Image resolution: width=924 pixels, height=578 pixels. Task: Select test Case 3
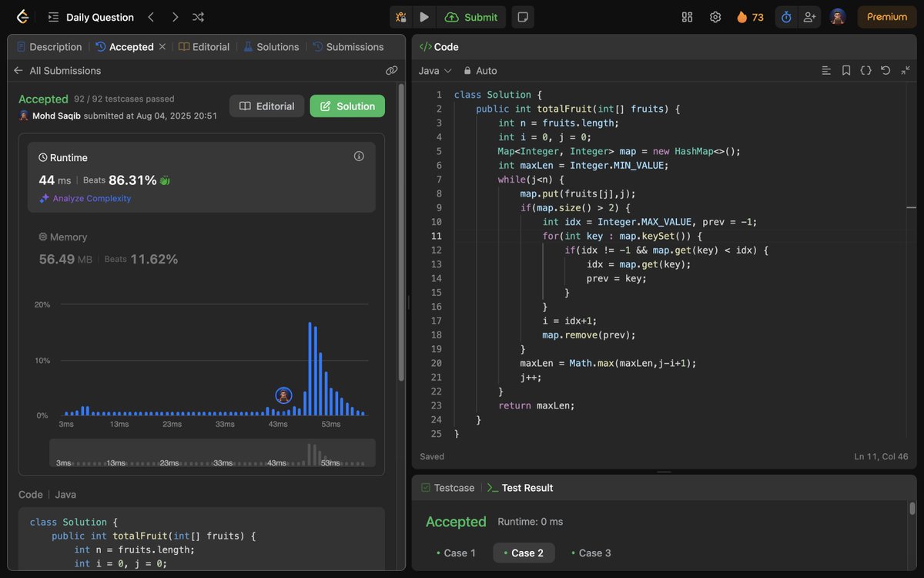pyautogui.click(x=591, y=553)
